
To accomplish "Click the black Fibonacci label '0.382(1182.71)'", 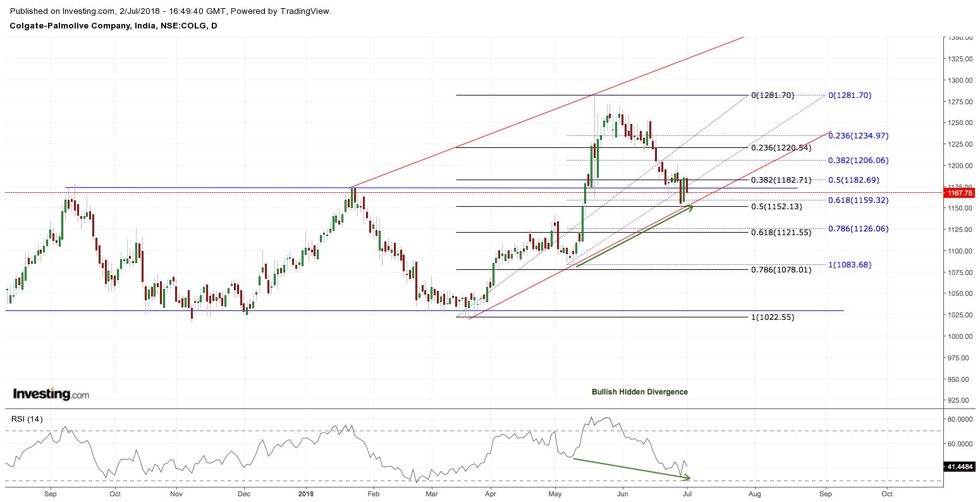I will click(781, 180).
